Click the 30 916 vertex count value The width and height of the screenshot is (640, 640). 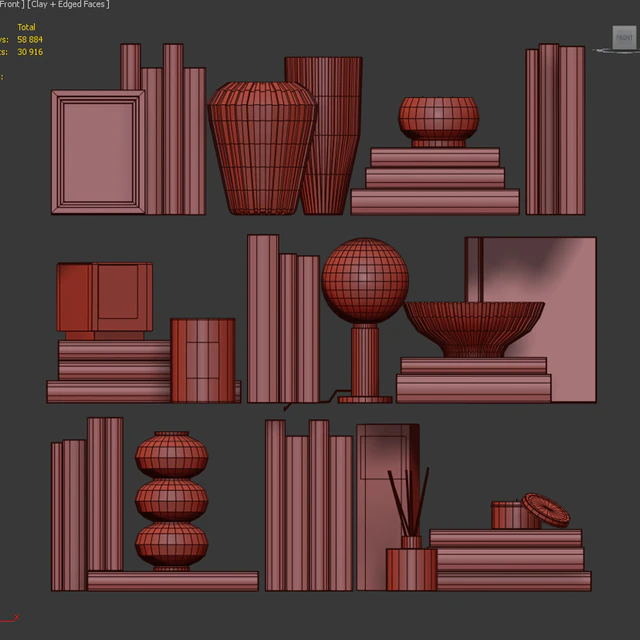(30, 52)
